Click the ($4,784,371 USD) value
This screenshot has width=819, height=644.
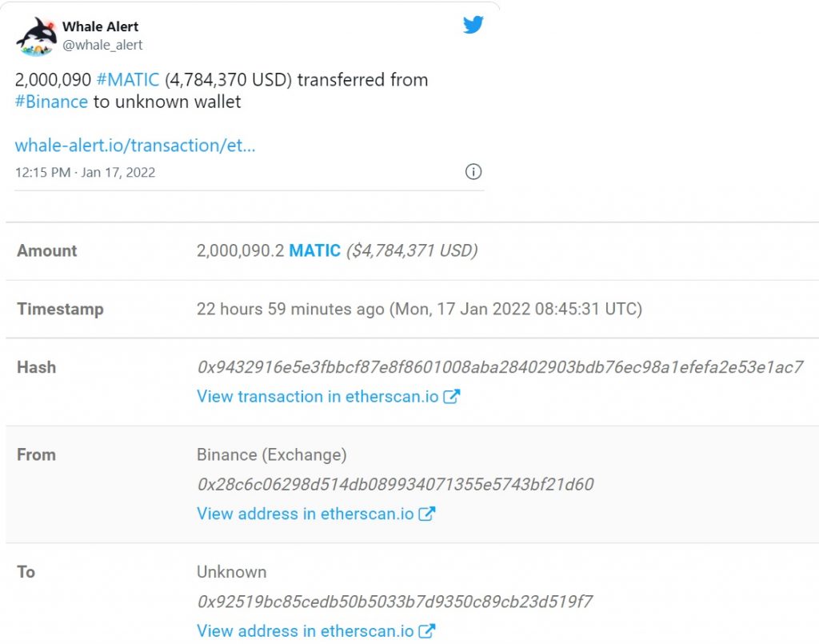point(412,250)
